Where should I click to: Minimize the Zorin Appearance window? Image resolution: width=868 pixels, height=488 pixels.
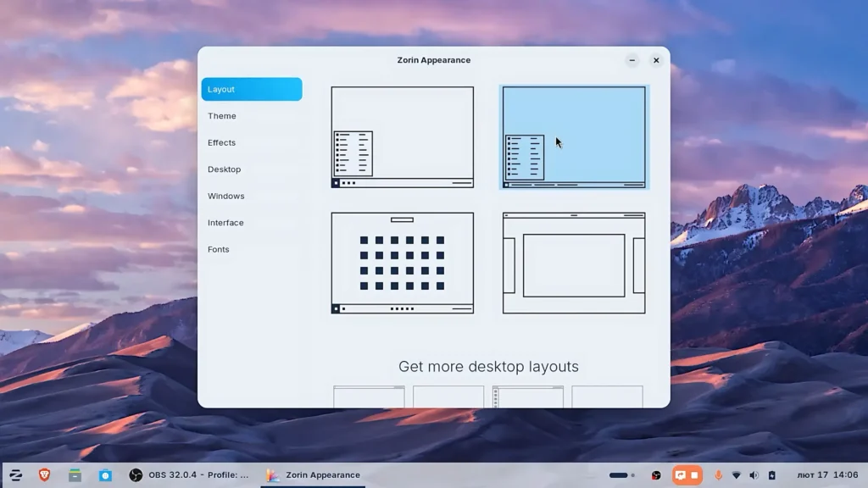pyautogui.click(x=632, y=60)
